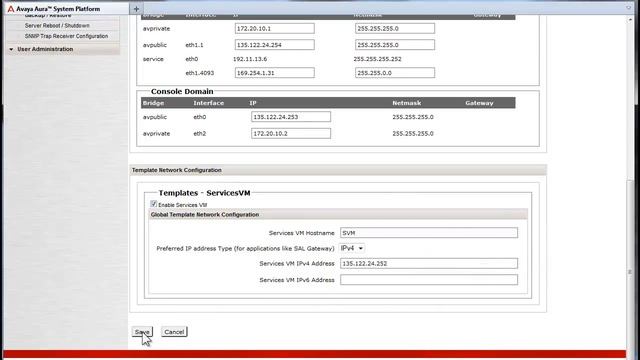640x360 pixels.
Task: Click Console Domain eth0 IP field 135.122.24.253
Action: [291, 117]
